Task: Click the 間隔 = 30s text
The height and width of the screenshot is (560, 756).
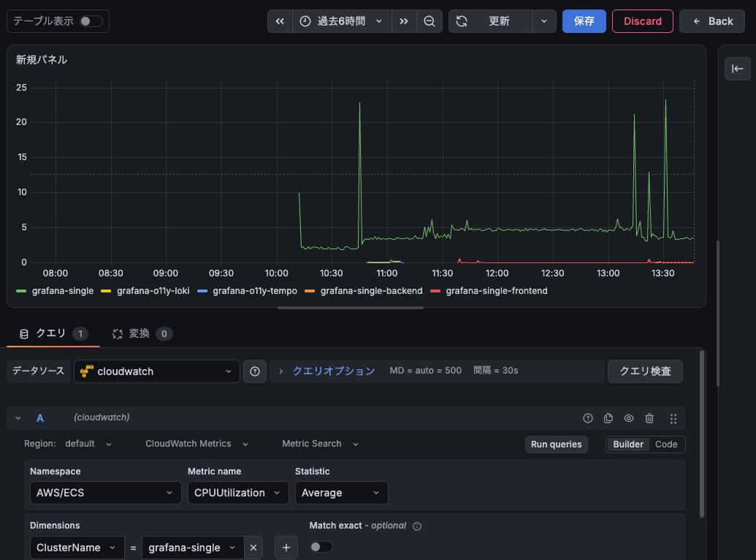Action: [x=496, y=371]
